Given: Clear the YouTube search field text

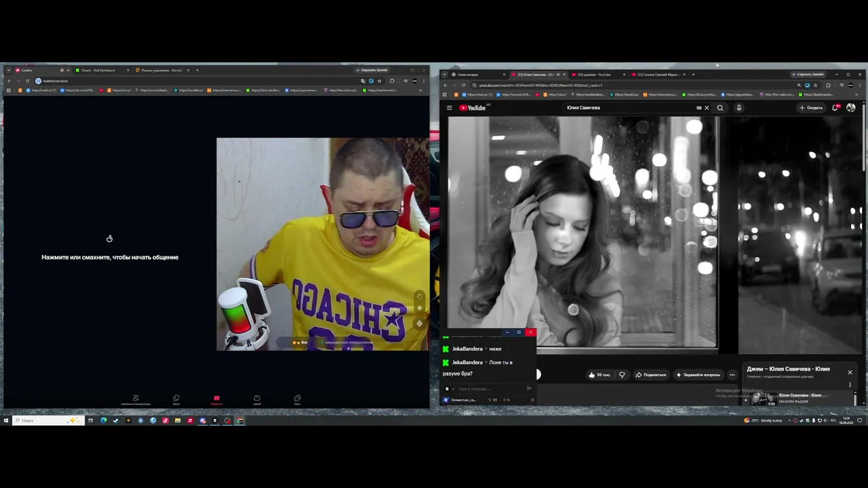Looking at the screenshot, I should (707, 108).
